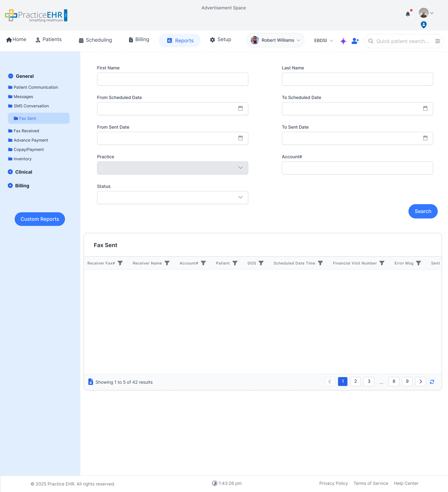
Task: Click the purple AI sparkle icon
Action: [x=343, y=41]
